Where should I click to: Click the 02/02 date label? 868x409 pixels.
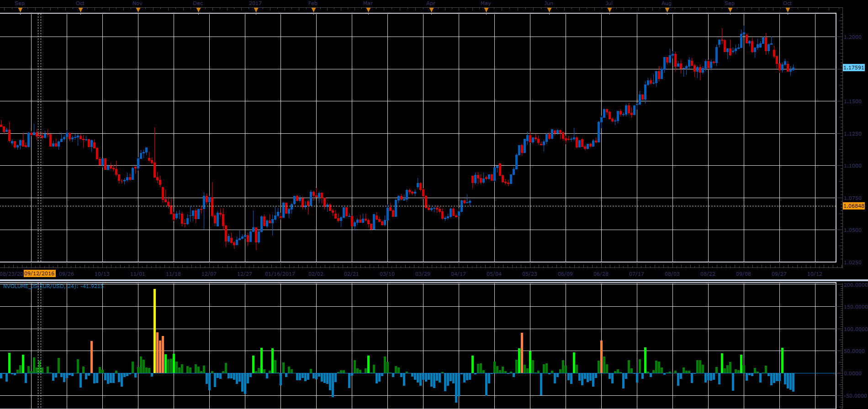pyautogui.click(x=316, y=274)
